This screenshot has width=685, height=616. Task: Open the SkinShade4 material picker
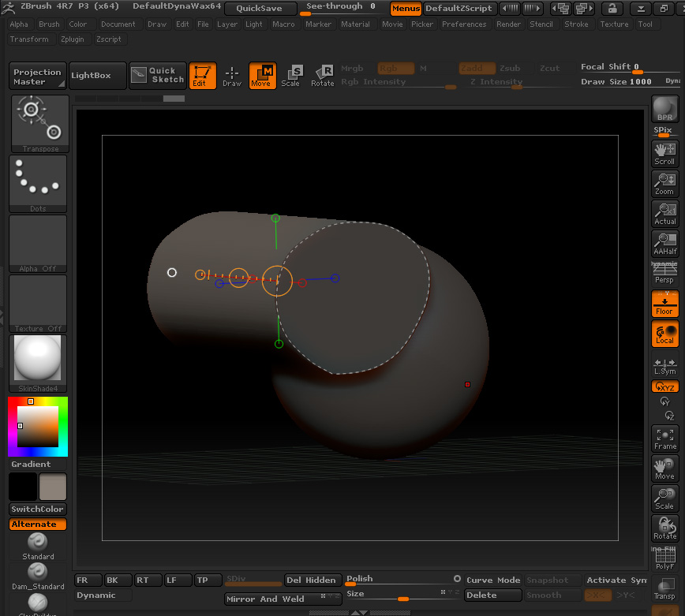pyautogui.click(x=38, y=364)
